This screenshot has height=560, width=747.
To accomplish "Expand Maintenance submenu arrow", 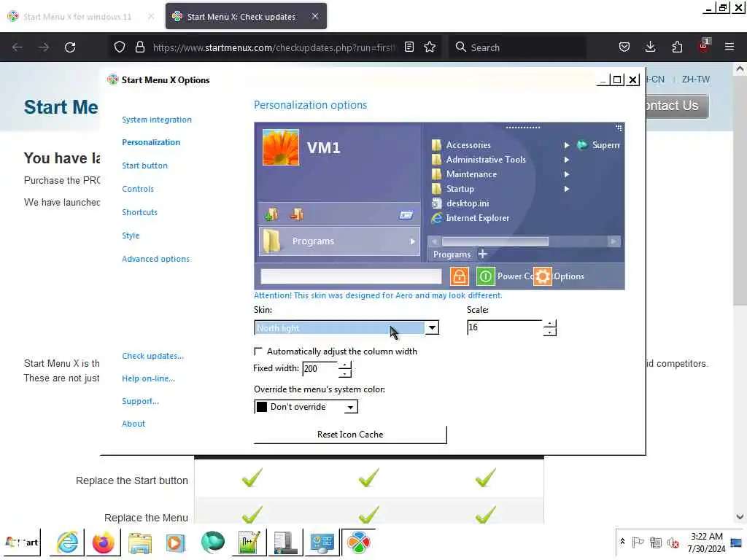I will tap(566, 174).
